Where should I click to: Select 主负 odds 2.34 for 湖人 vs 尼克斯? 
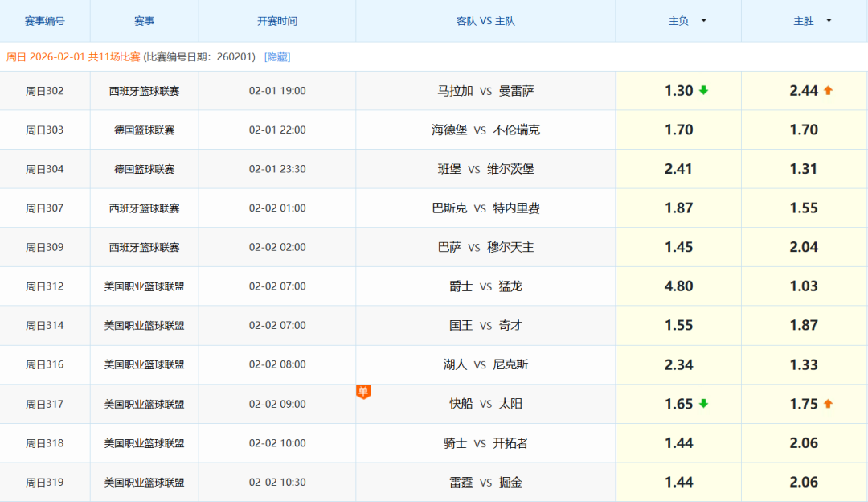click(x=678, y=364)
